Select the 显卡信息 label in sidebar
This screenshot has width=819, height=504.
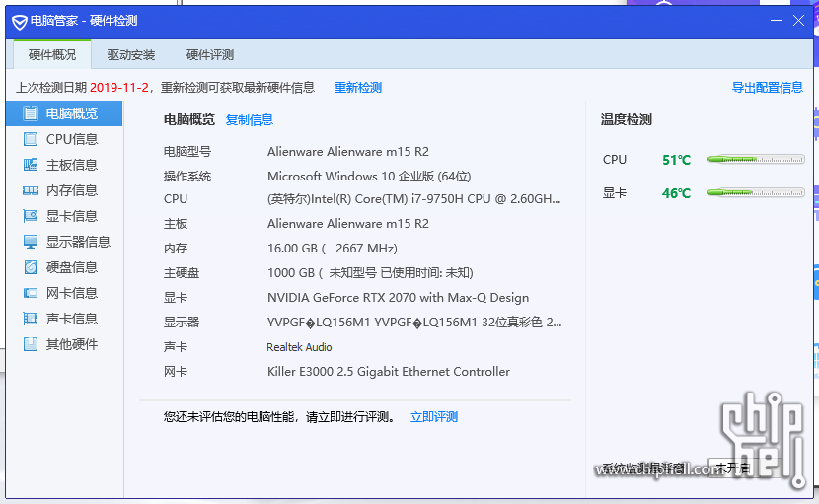[72, 216]
